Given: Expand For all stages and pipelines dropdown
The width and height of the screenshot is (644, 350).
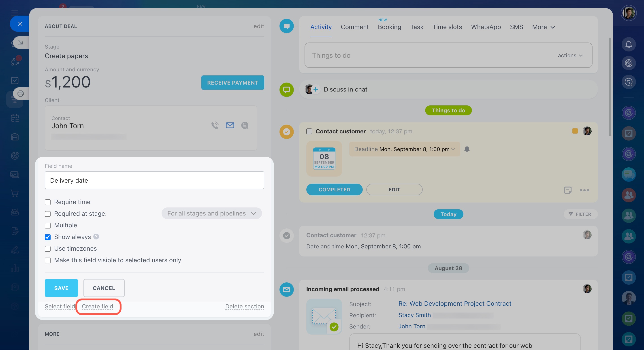Looking at the screenshot, I should [x=211, y=213].
